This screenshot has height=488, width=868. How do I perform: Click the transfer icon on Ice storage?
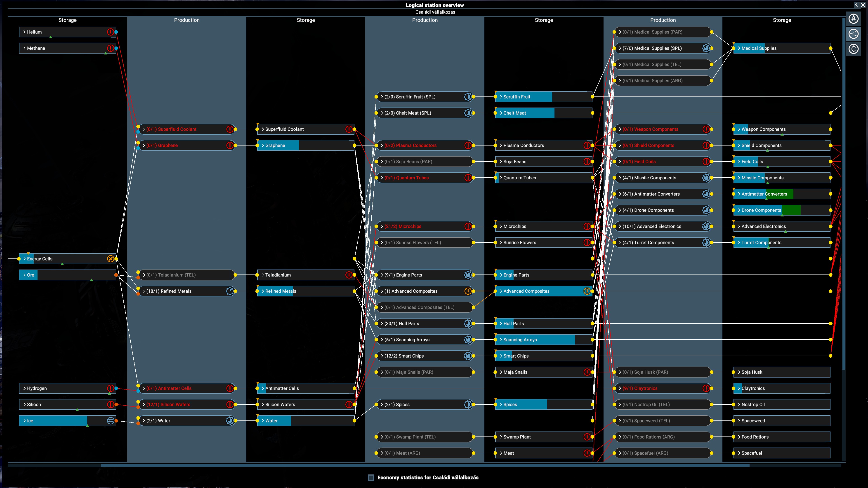tap(111, 421)
